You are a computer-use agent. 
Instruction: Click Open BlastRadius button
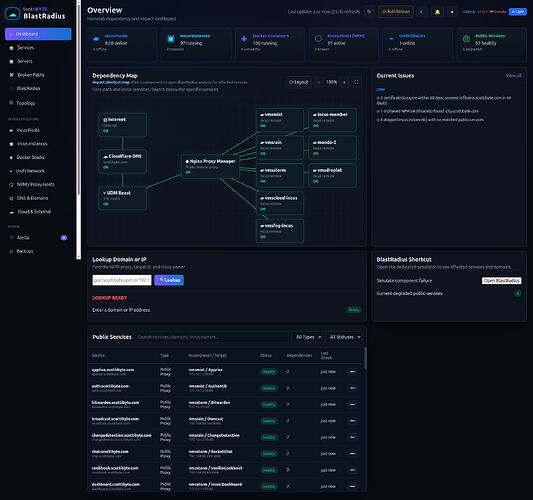[501, 280]
